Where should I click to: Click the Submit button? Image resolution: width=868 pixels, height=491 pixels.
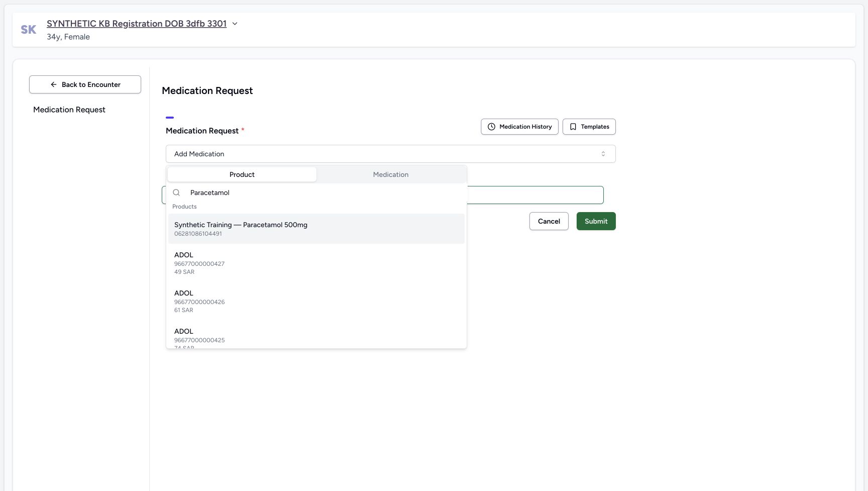596,221
